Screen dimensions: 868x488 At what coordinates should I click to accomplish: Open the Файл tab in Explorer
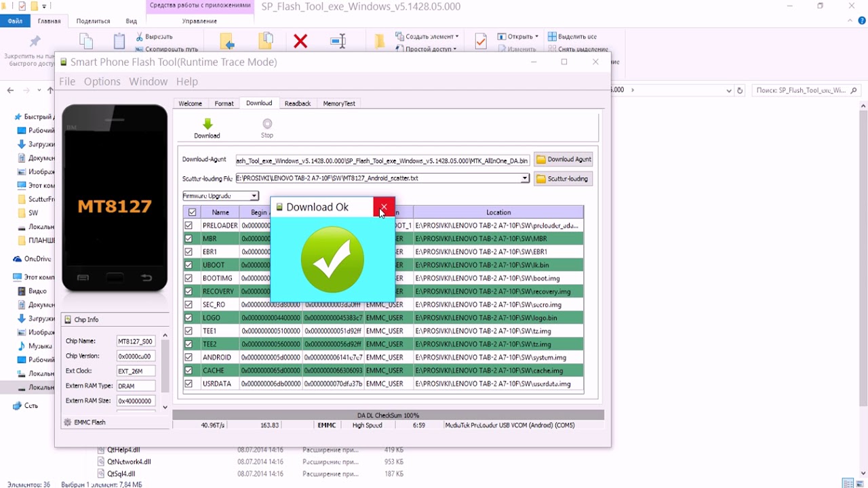15,21
